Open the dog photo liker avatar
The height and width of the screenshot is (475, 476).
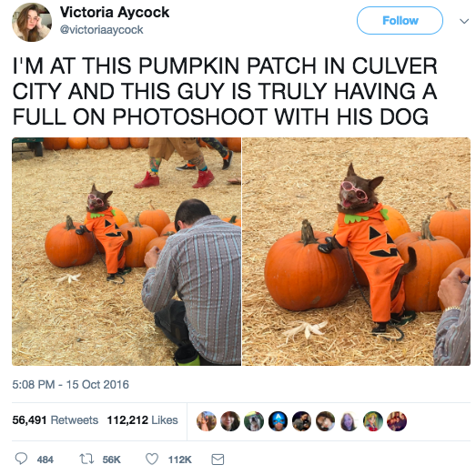(254, 421)
